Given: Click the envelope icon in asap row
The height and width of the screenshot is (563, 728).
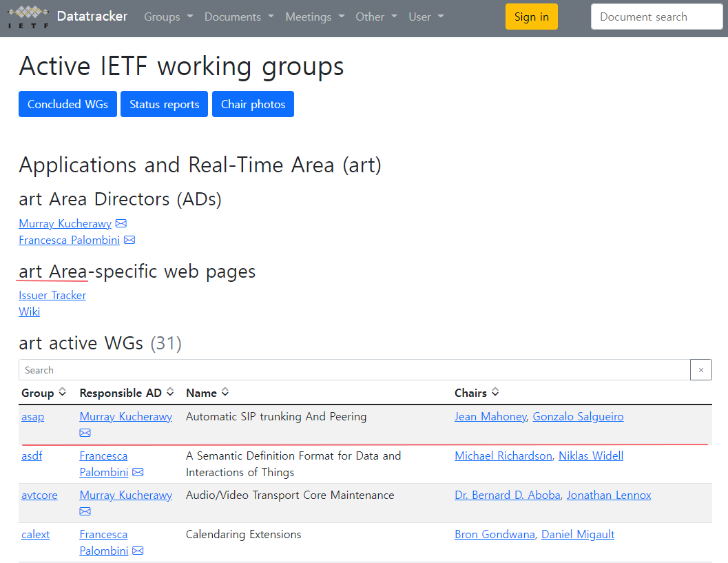Looking at the screenshot, I should point(85,433).
